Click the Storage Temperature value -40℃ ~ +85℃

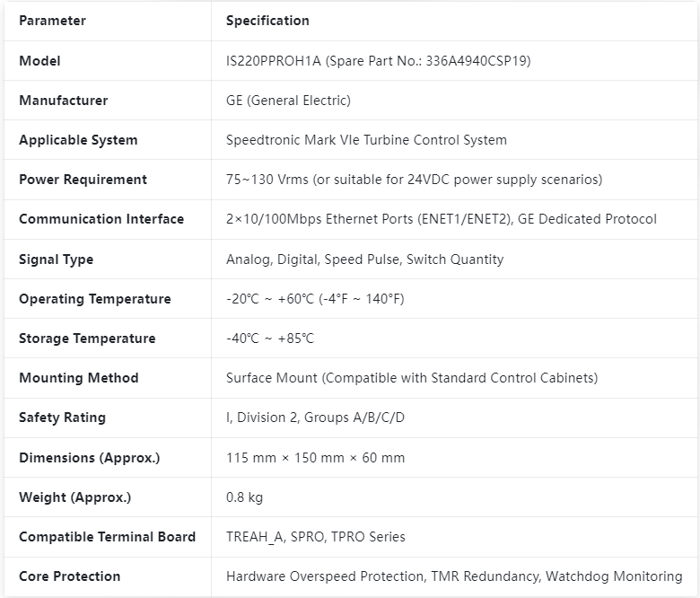pyautogui.click(x=269, y=339)
